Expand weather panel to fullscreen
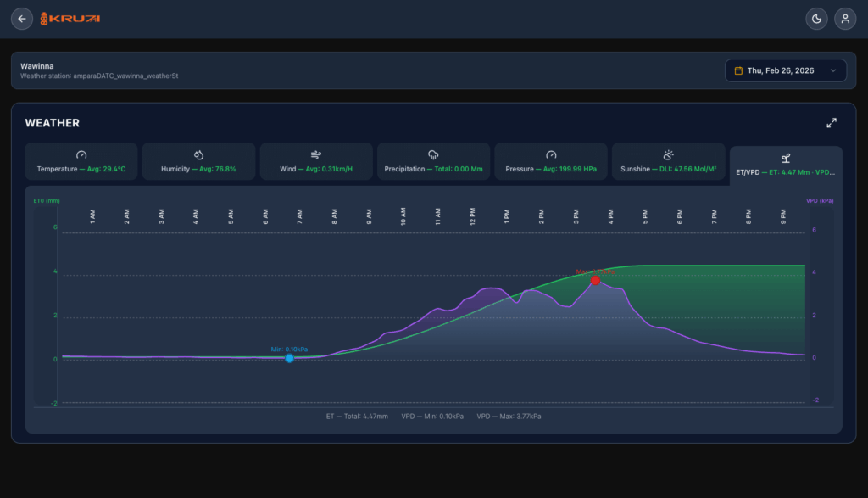The width and height of the screenshot is (868, 498). (x=832, y=123)
